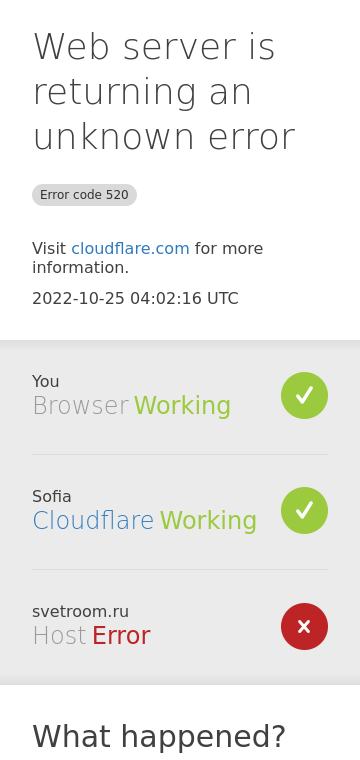
Task: Click the green checkmark icon beside Cloudflare
Action: (x=304, y=510)
